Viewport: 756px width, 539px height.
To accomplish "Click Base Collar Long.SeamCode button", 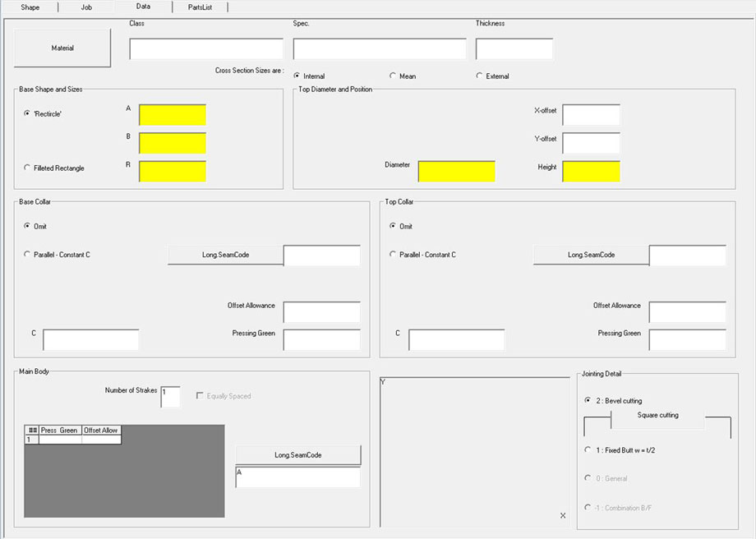I will pos(226,255).
